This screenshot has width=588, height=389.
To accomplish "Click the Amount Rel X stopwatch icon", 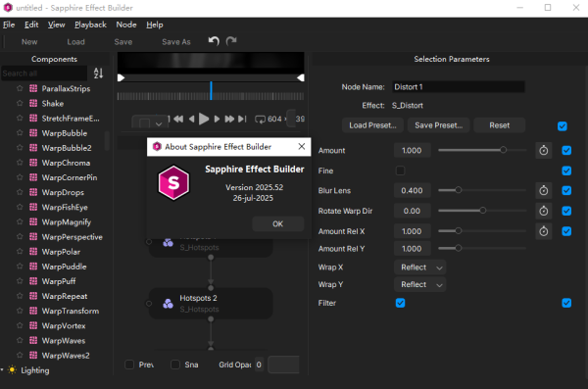I will coord(543,231).
